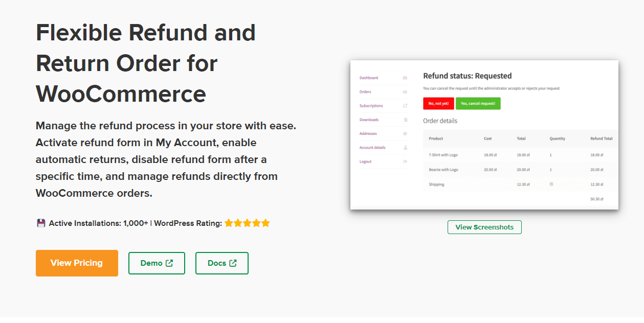Select the Subscriptions menu item
The height and width of the screenshot is (323, 644).
coord(372,106)
